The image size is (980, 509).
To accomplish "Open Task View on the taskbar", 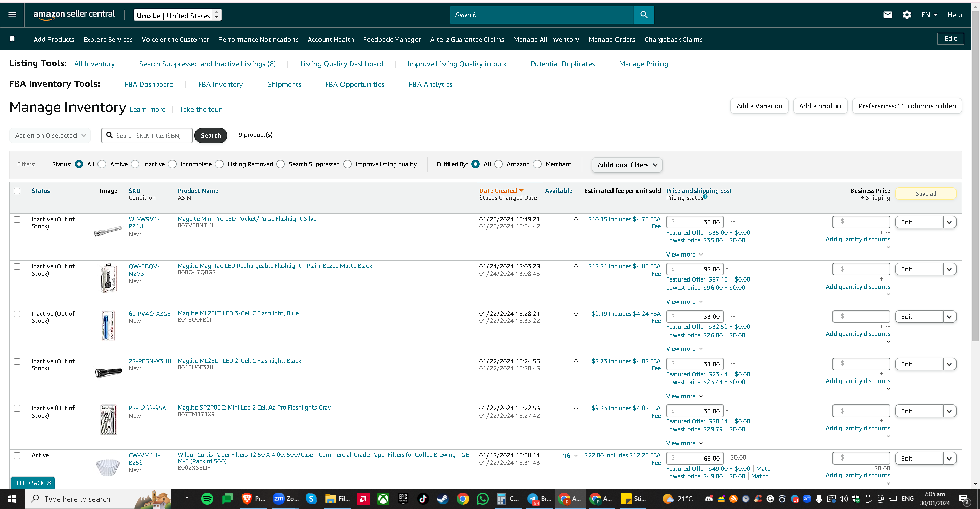I will (x=184, y=499).
